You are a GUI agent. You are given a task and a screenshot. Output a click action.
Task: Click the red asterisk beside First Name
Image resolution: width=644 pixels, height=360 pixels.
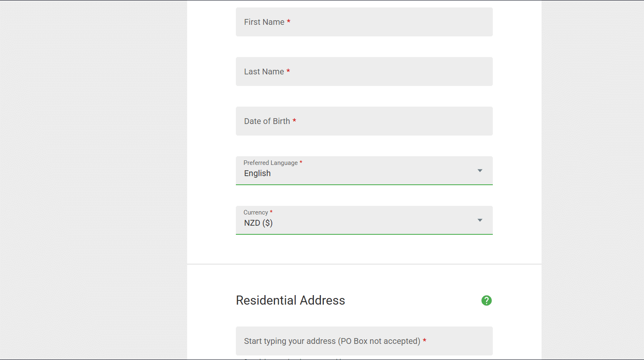coord(289,21)
